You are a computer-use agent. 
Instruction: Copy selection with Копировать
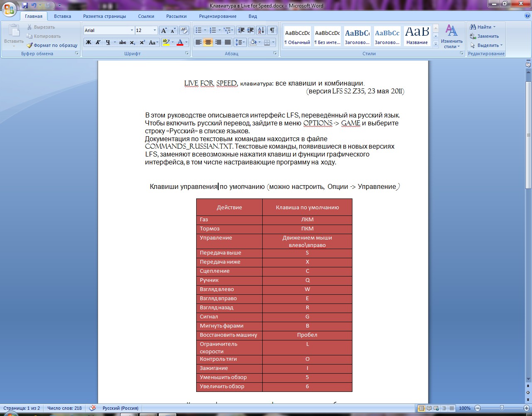point(43,36)
